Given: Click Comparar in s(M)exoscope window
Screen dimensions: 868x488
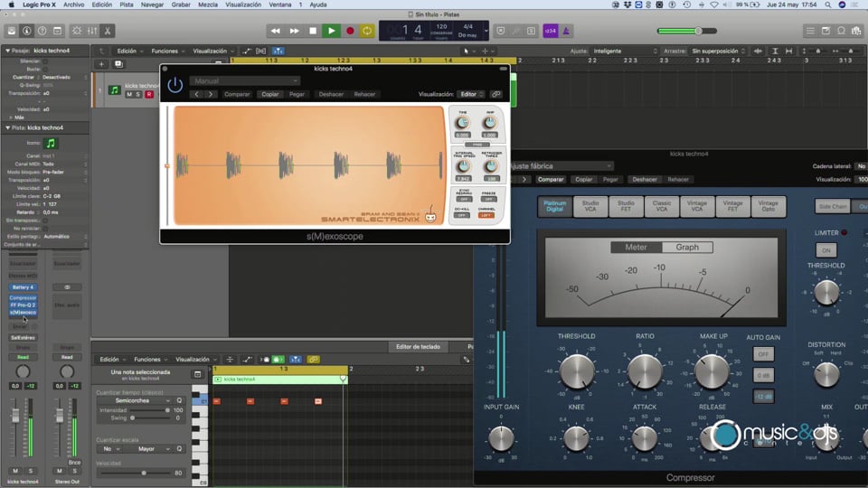Looking at the screenshot, I should [237, 94].
